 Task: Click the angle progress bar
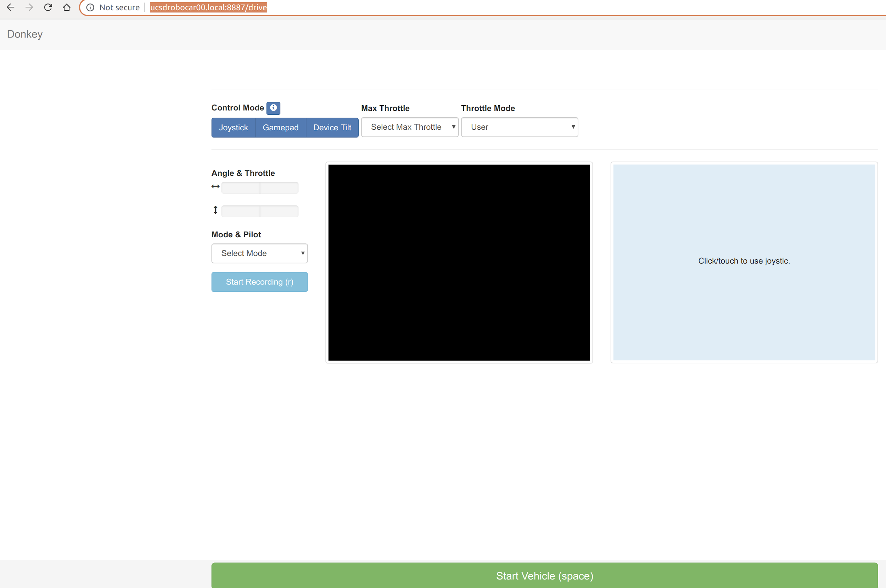tap(259, 188)
